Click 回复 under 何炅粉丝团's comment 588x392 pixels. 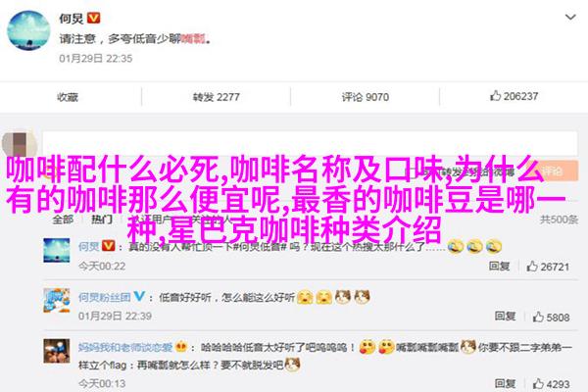[x=505, y=317]
